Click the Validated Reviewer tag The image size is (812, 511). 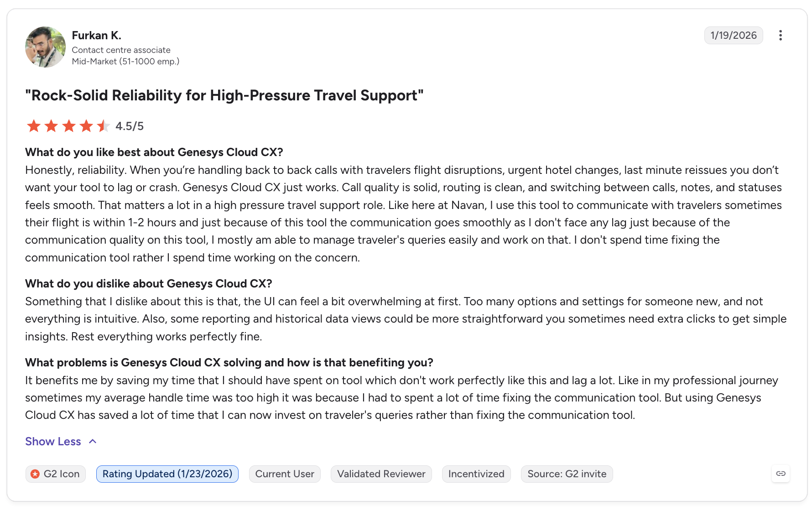381,474
